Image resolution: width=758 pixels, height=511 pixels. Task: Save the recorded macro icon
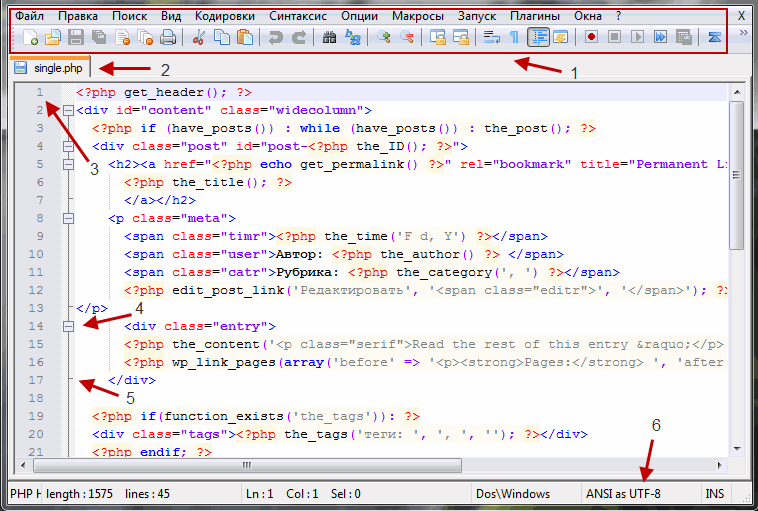point(684,37)
